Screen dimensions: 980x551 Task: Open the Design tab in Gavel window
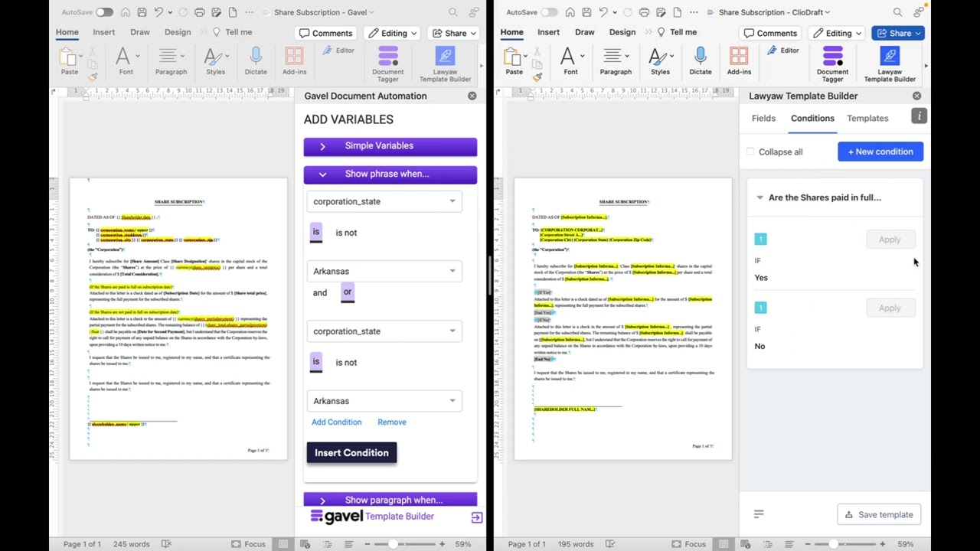pyautogui.click(x=178, y=32)
